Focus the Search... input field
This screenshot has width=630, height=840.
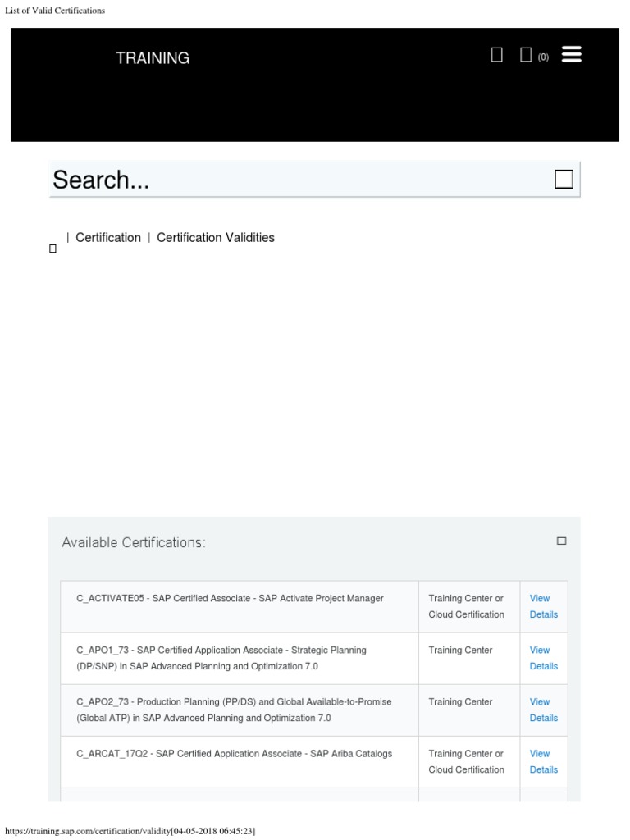(295, 180)
